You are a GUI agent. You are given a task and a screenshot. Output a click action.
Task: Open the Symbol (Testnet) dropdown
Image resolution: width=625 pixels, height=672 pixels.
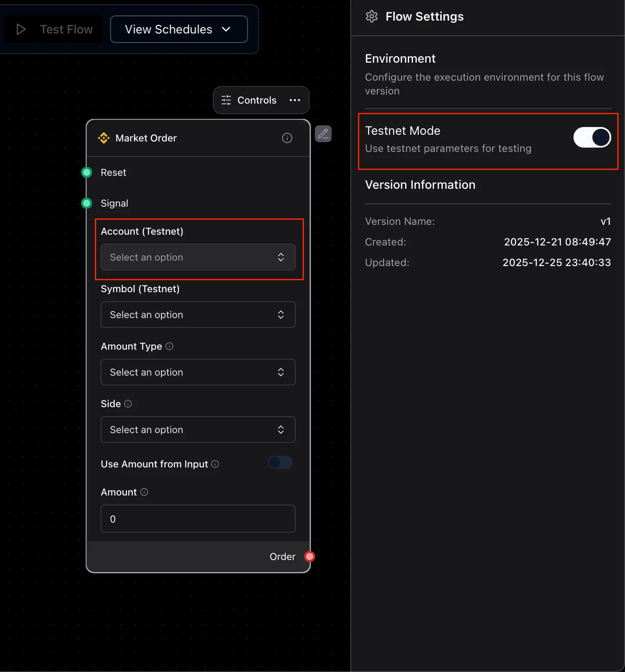click(x=198, y=315)
